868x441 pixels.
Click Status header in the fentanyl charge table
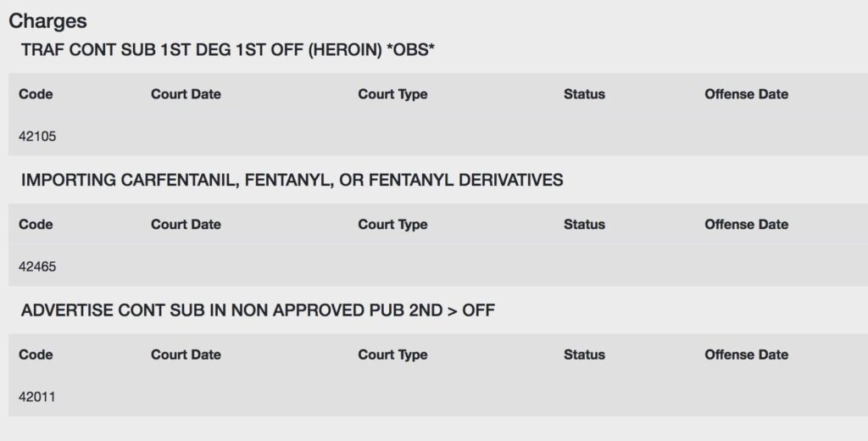pyautogui.click(x=584, y=225)
